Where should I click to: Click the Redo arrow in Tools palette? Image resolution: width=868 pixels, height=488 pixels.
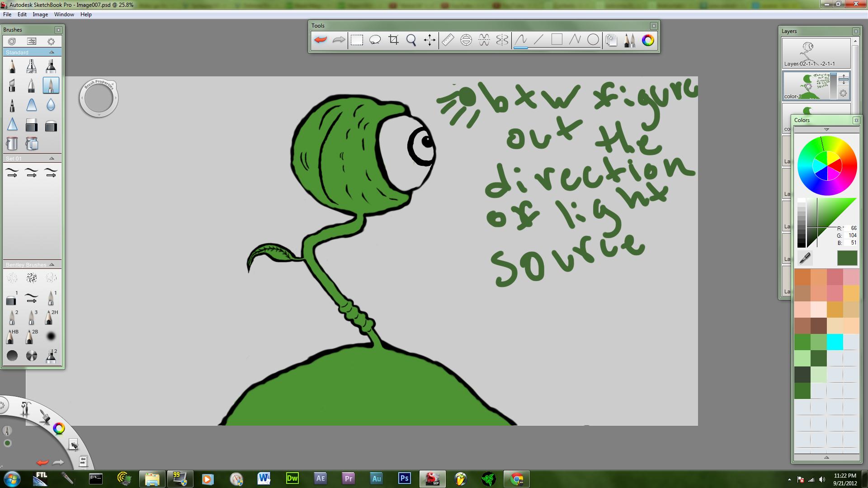pos(339,40)
